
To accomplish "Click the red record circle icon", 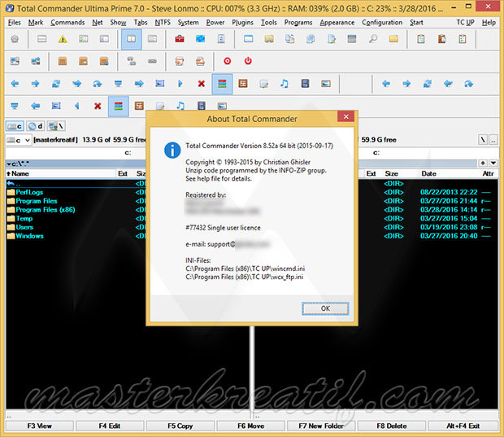I will 228,61.
